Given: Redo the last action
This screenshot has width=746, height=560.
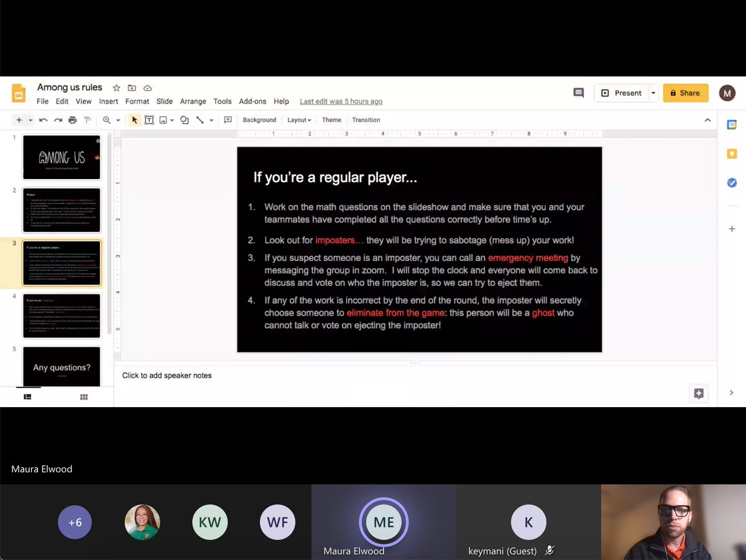Looking at the screenshot, I should (58, 120).
